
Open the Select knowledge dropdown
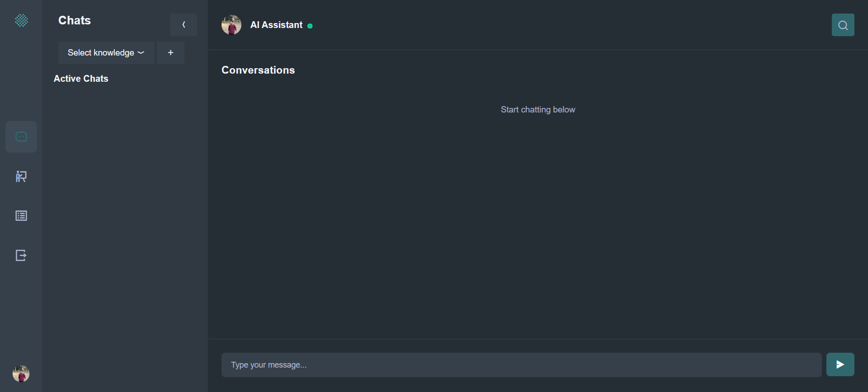pos(106,52)
